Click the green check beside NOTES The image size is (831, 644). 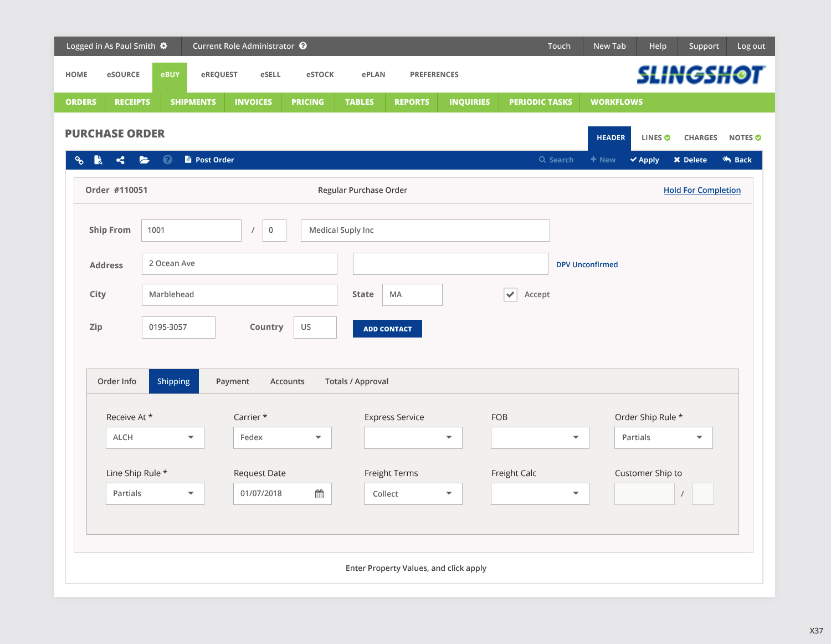click(x=757, y=137)
